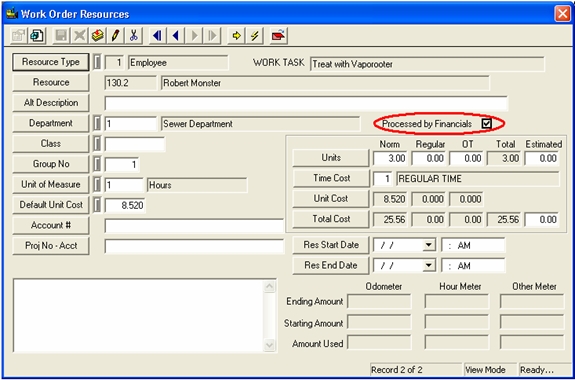Close the Work Order Resources window
Viewport: 575px width, 380px height.
point(562,14)
